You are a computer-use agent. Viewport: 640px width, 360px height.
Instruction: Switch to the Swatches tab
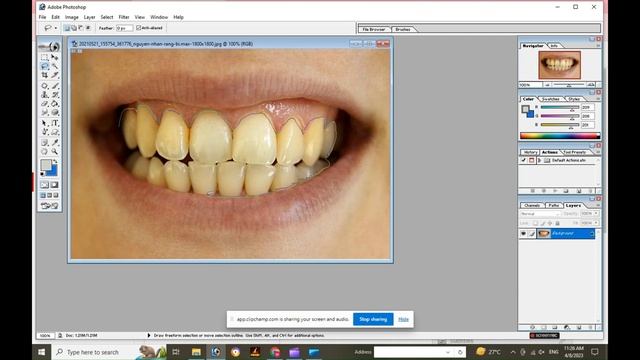[x=551, y=99]
